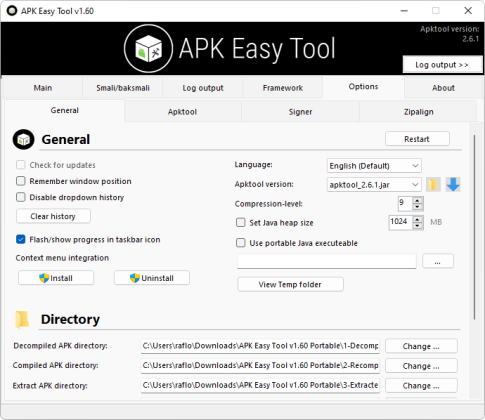Click the Apktool version 2.6.1 header text
Viewport: 485px width, 420px height.
point(449,34)
